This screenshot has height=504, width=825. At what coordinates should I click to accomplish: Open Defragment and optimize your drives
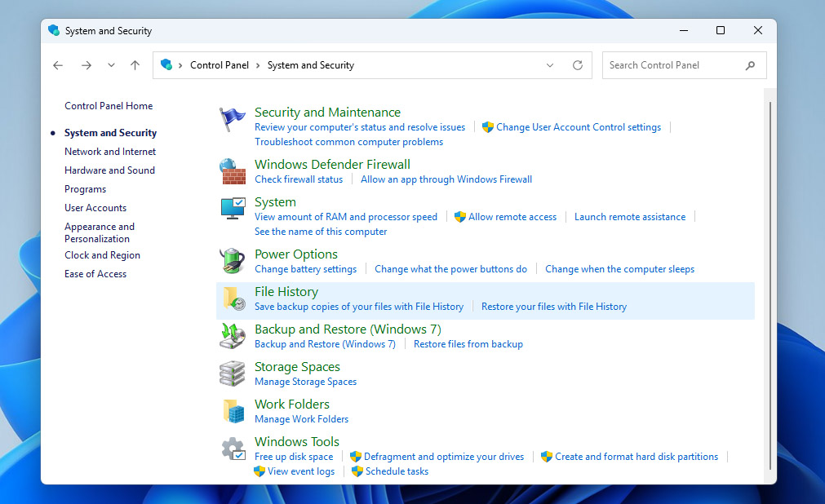[444, 457]
